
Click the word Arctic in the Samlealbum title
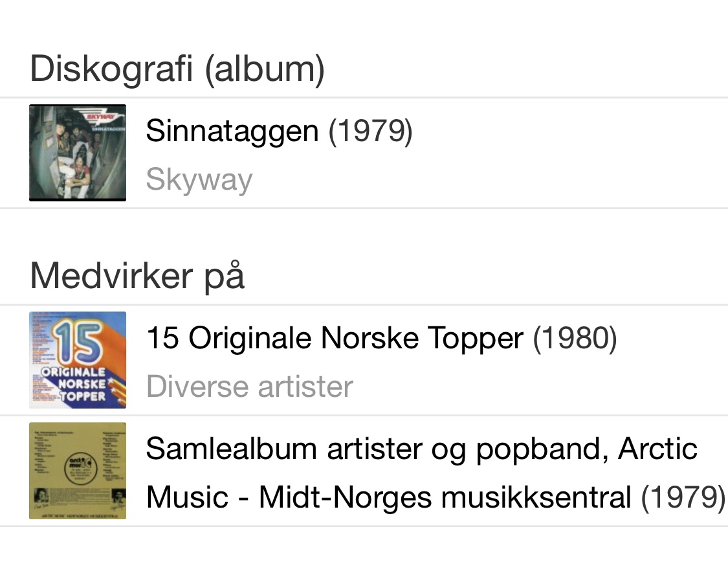pos(657,449)
